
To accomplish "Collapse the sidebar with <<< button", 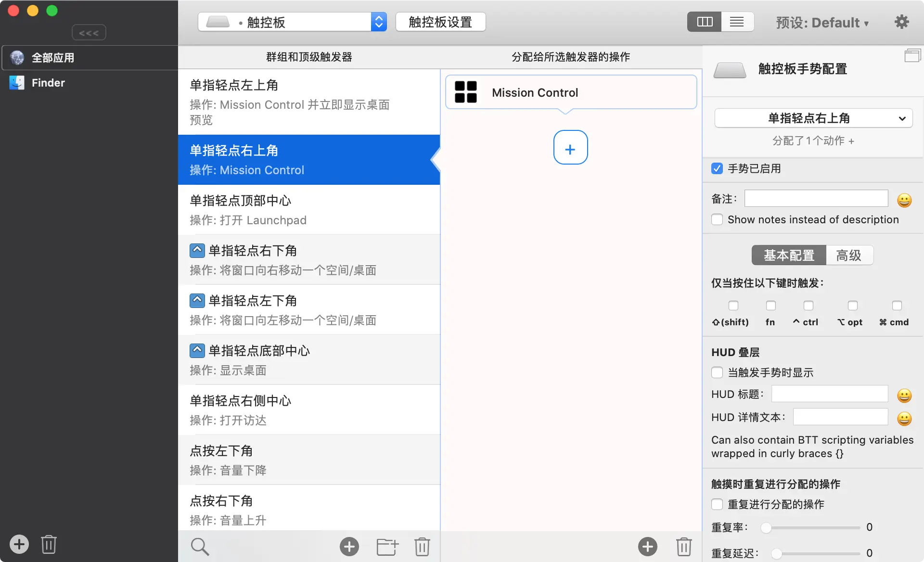I will click(x=89, y=33).
